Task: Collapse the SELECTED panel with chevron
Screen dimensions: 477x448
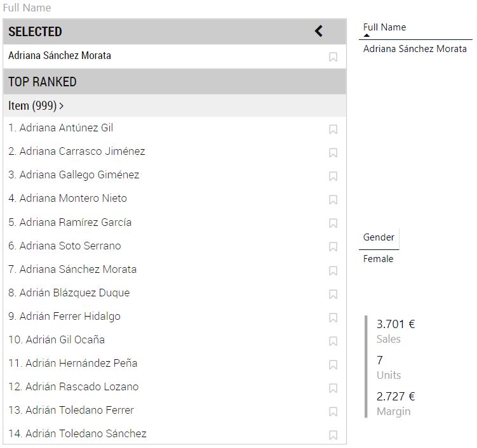Action: pyautogui.click(x=319, y=31)
